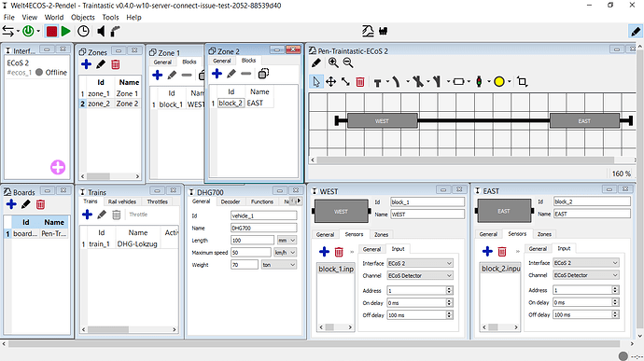Open the boards list icon in top toolbar
This screenshot has height=361, width=644.
368,31
